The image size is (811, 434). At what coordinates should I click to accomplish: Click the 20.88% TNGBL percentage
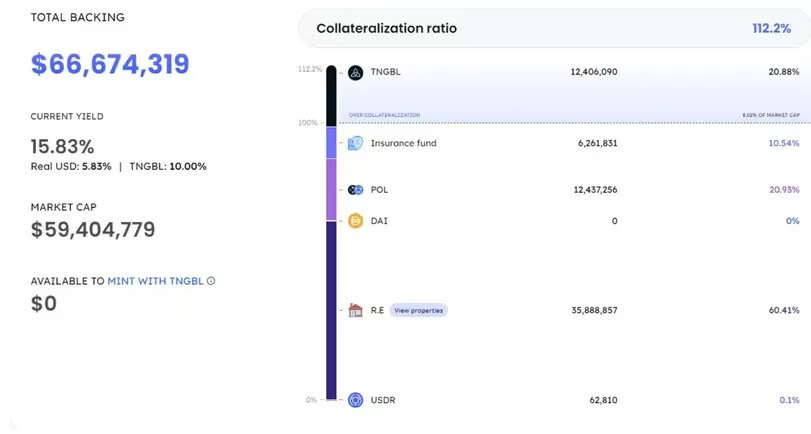(x=784, y=72)
